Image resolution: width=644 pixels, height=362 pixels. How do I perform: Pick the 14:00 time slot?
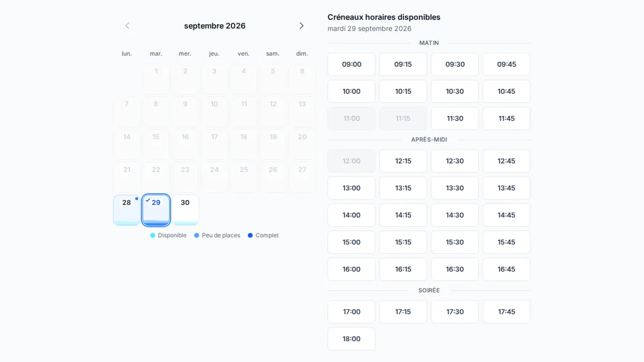tap(352, 215)
